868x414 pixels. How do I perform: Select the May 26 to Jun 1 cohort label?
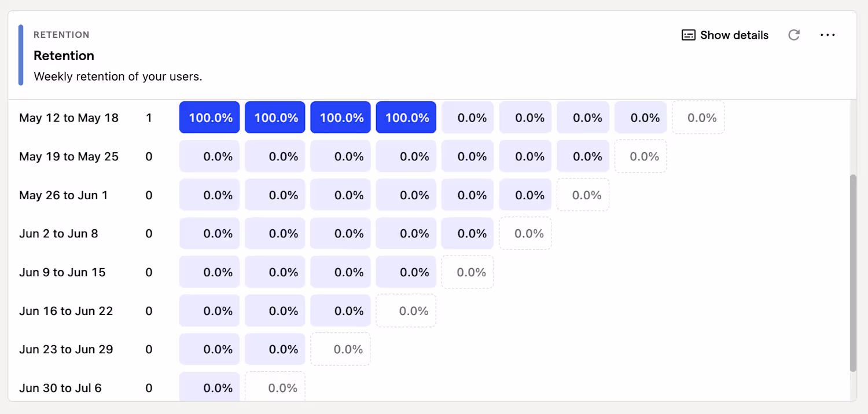[64, 196]
